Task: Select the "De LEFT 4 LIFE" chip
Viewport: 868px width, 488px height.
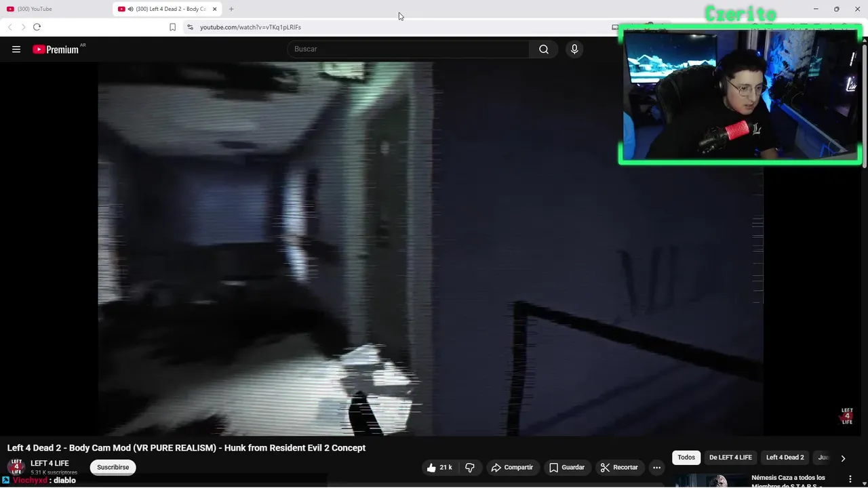Action: coord(730,457)
